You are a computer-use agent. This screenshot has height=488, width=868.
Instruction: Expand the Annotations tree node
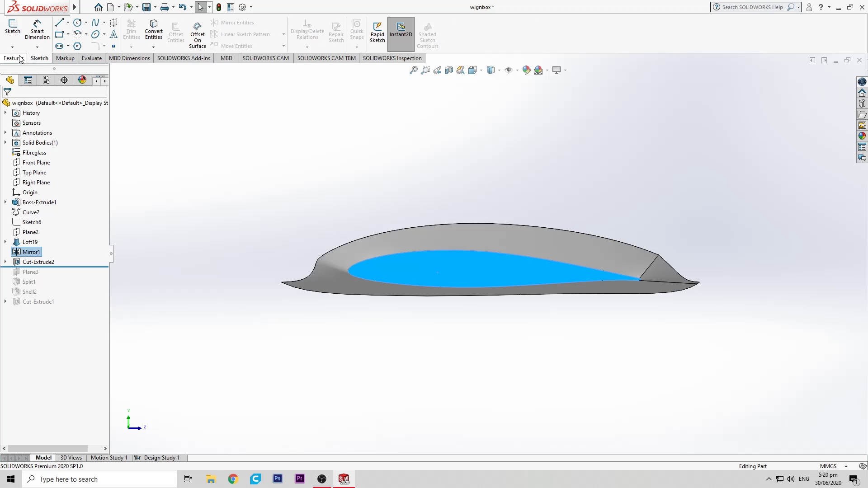[x=5, y=132]
